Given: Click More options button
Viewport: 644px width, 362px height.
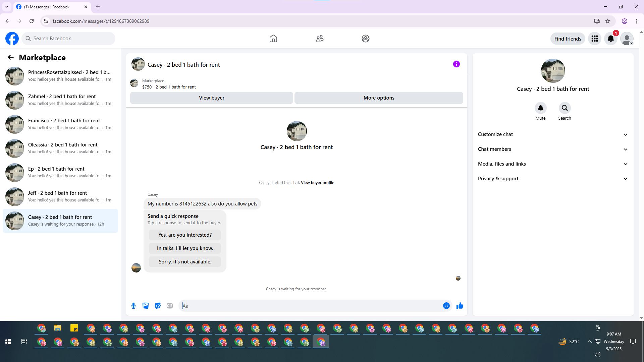Looking at the screenshot, I should click(x=379, y=98).
